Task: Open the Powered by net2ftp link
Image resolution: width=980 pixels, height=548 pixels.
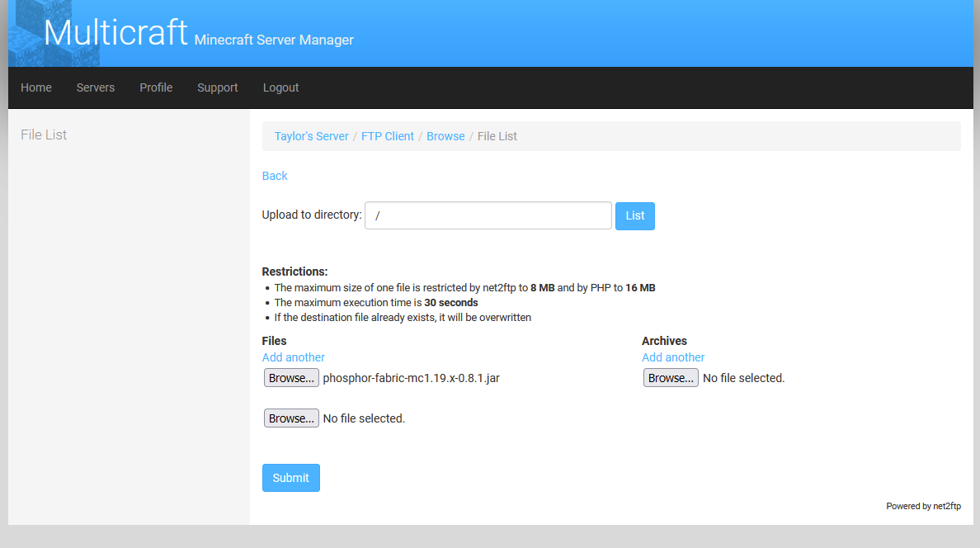Action: click(923, 505)
